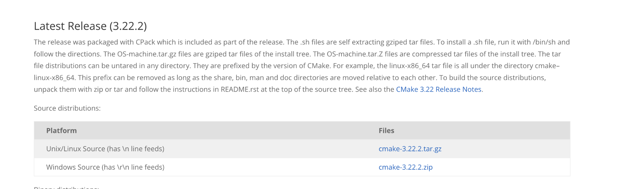Open the CMake 3.22 Release Notes link
This screenshot has width=644, height=189.
click(x=439, y=89)
